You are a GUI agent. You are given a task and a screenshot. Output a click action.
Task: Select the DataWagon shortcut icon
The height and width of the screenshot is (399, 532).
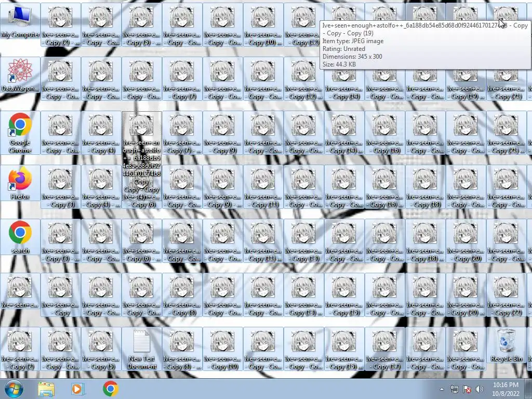coord(20,76)
